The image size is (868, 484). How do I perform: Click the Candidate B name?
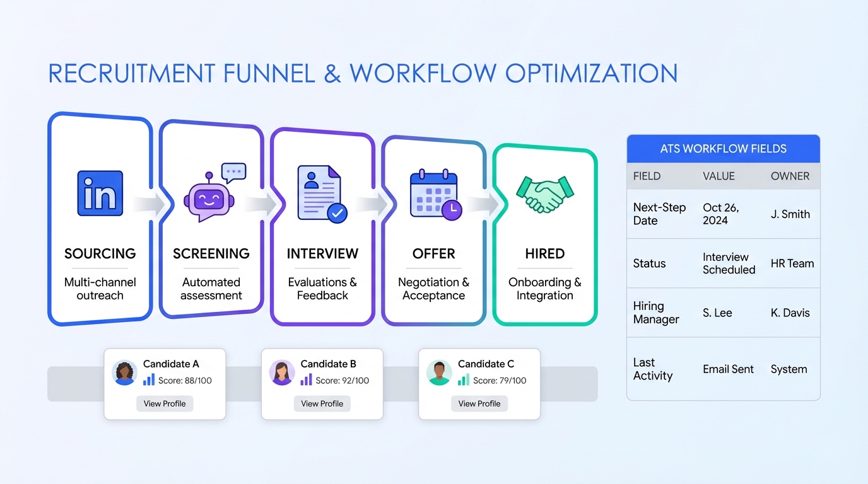(328, 364)
